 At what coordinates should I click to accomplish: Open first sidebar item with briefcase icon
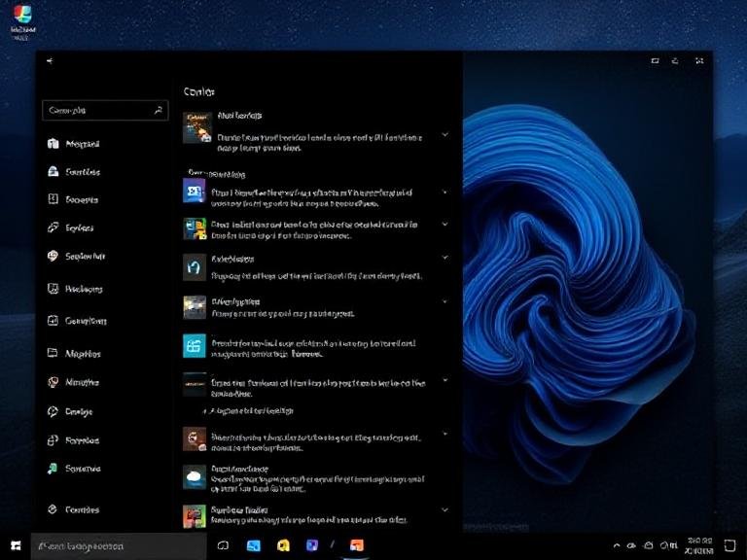coord(53,143)
